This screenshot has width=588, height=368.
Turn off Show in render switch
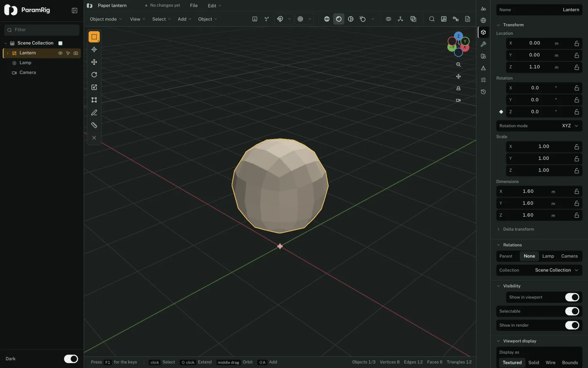tap(572, 325)
